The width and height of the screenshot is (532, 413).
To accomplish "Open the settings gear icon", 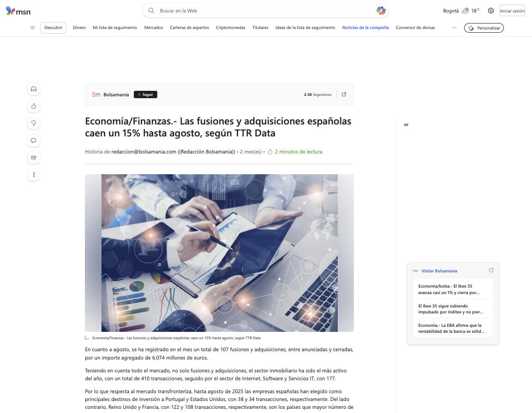I will (490, 11).
